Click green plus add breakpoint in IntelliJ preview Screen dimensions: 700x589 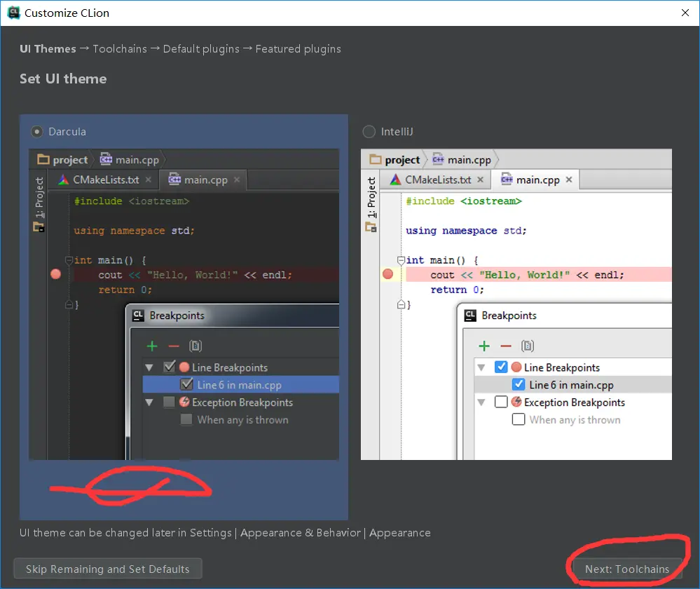pyautogui.click(x=484, y=346)
